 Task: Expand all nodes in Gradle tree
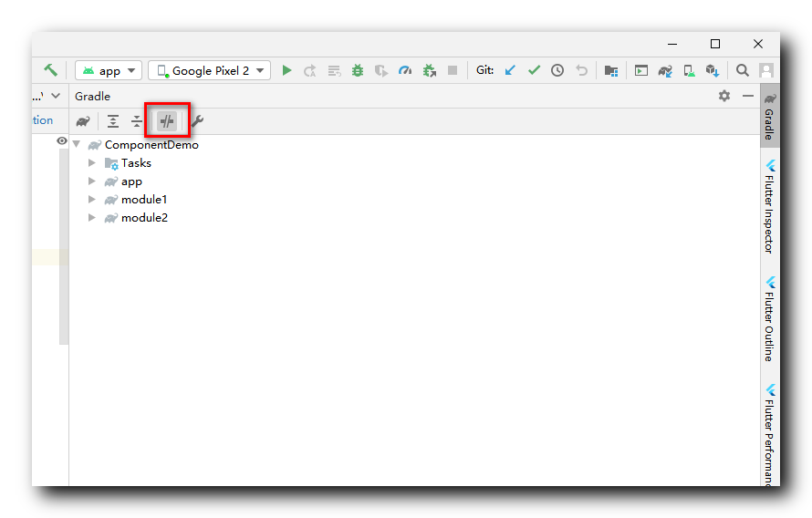(x=112, y=121)
